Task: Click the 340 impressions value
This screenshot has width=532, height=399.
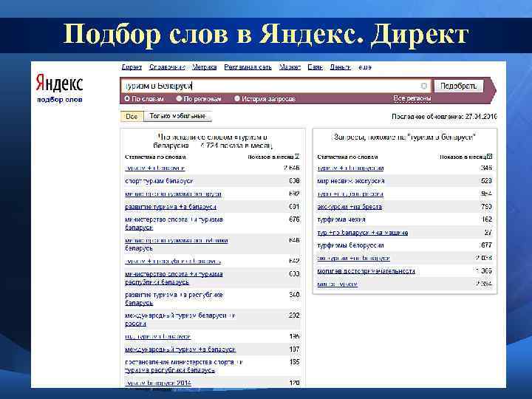Action: 294,295
